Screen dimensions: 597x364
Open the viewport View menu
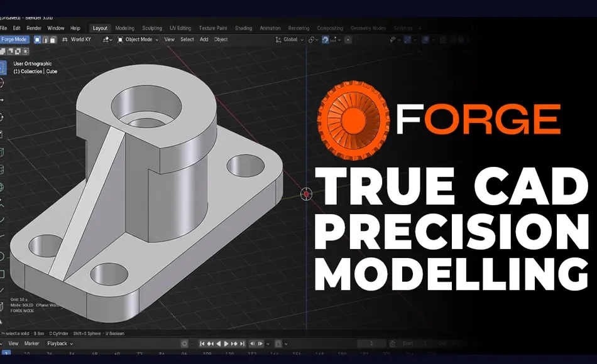click(170, 40)
